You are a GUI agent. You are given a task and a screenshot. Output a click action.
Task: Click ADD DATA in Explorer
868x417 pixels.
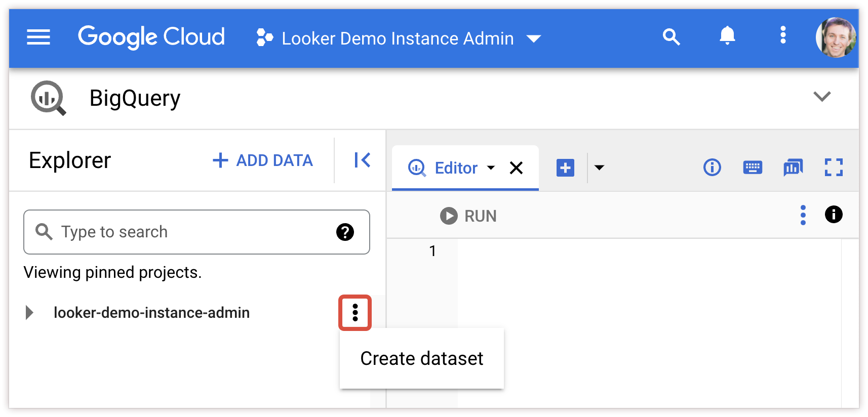coord(263,160)
